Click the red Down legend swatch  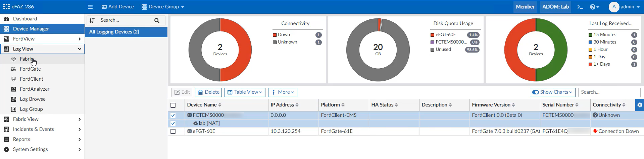click(275, 35)
